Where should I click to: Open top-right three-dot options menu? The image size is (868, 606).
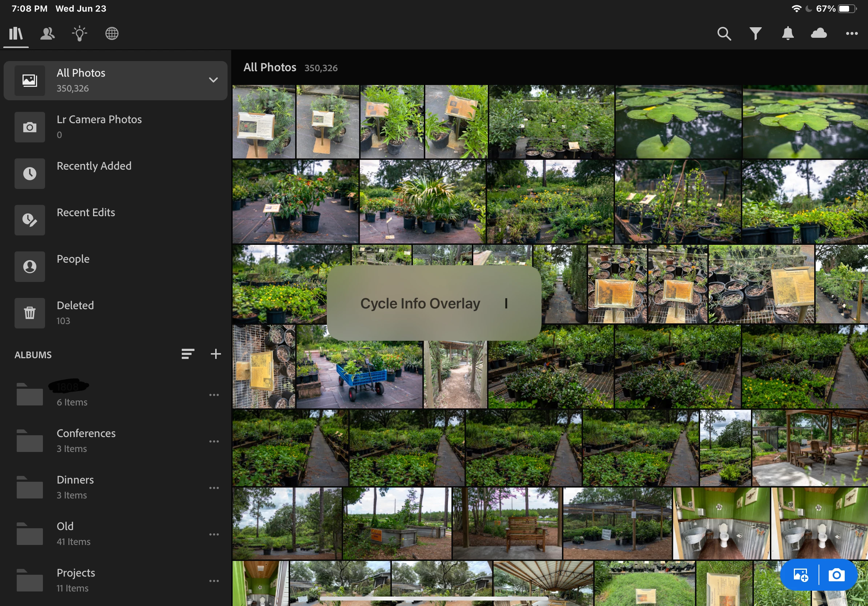[852, 34]
